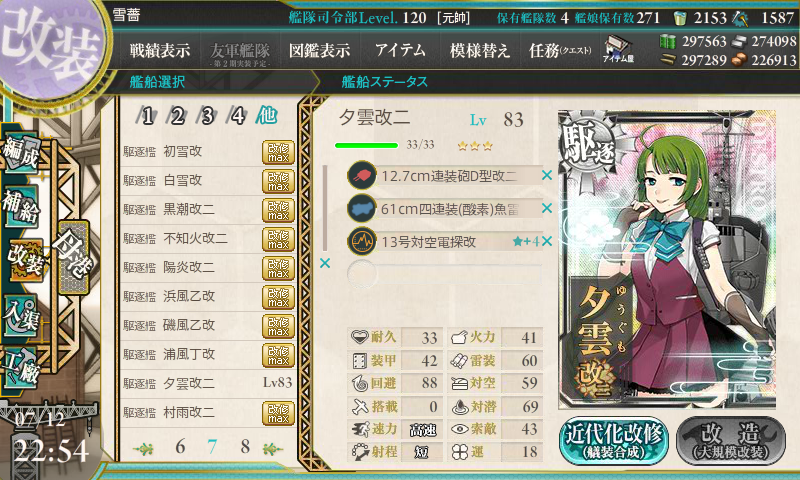This screenshot has width=800, height=480.
Task: Click the 13号対空電探改 radar equipment icon
Action: pos(361,241)
